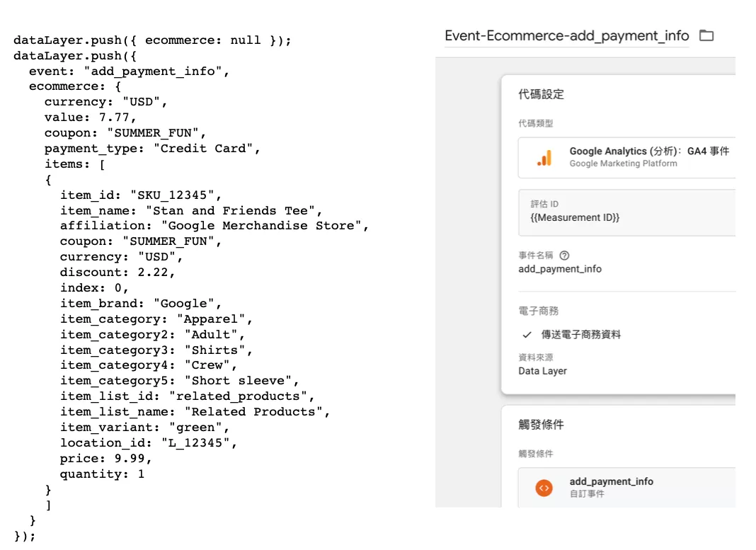Click the code line item_category2: "Adult"
The height and width of the screenshot is (550, 756).
pos(152,335)
